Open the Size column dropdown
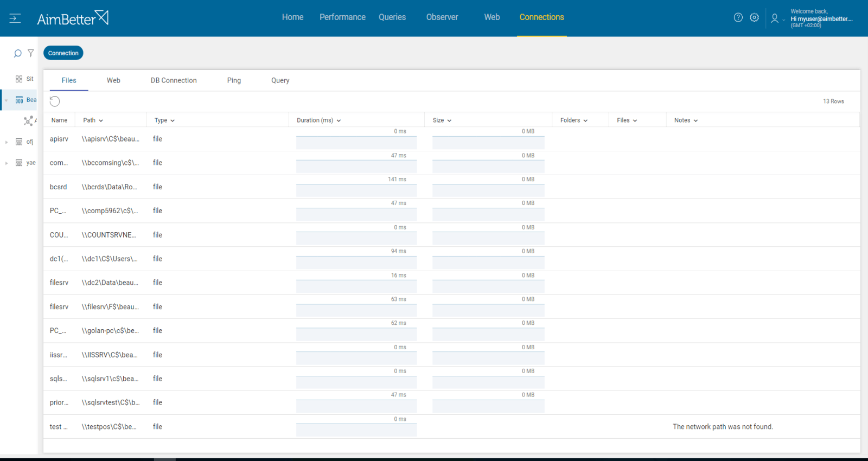The image size is (868, 461). click(x=449, y=120)
